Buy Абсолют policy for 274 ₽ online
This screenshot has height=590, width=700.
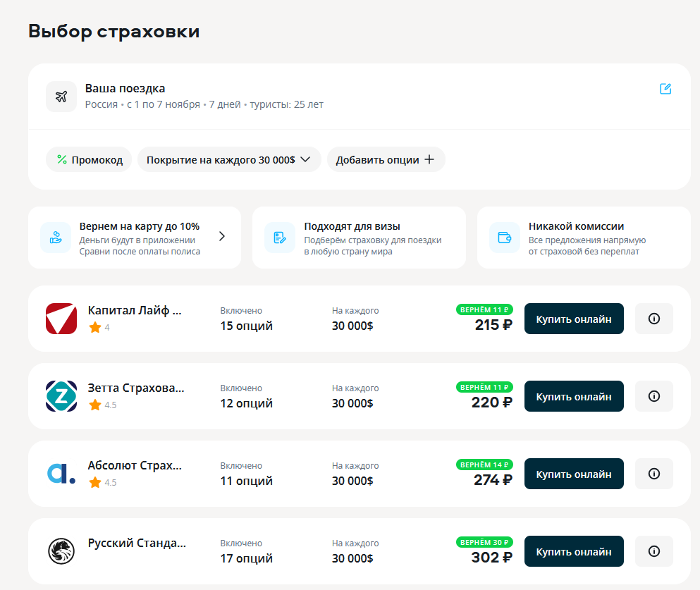tap(574, 474)
